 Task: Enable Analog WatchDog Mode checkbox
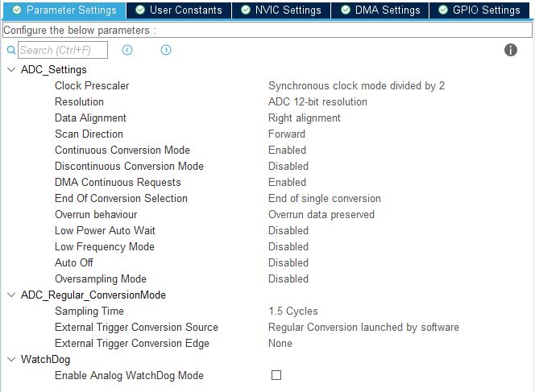pos(276,375)
